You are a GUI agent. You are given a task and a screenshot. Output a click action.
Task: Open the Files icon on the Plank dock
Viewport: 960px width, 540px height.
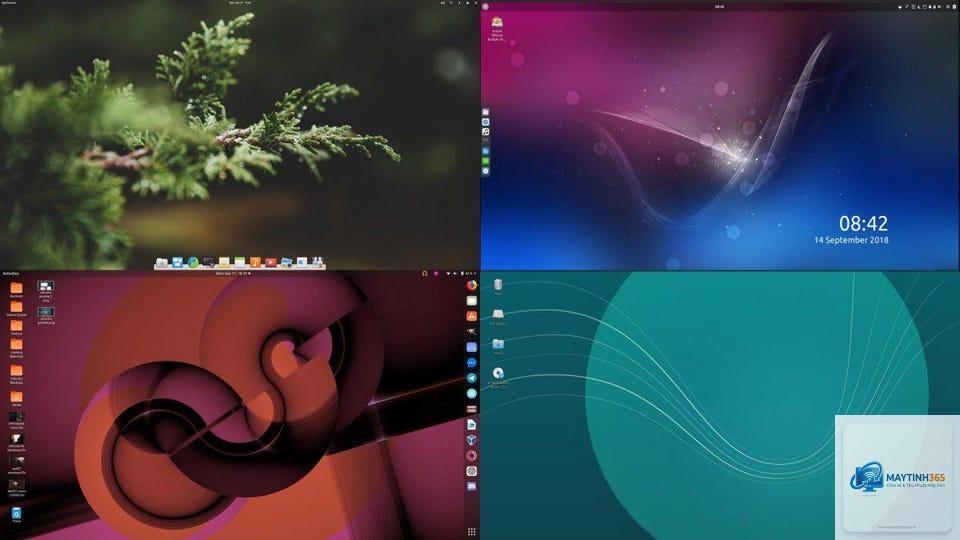pos(162,263)
